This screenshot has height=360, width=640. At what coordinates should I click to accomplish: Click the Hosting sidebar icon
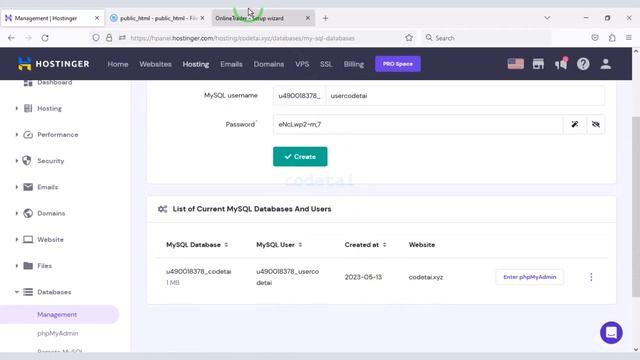pyautogui.click(x=28, y=108)
